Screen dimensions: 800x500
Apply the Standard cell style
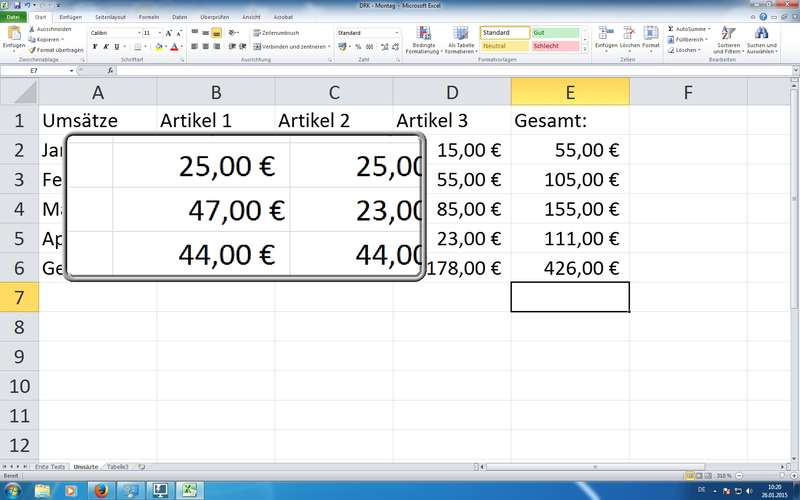point(505,33)
